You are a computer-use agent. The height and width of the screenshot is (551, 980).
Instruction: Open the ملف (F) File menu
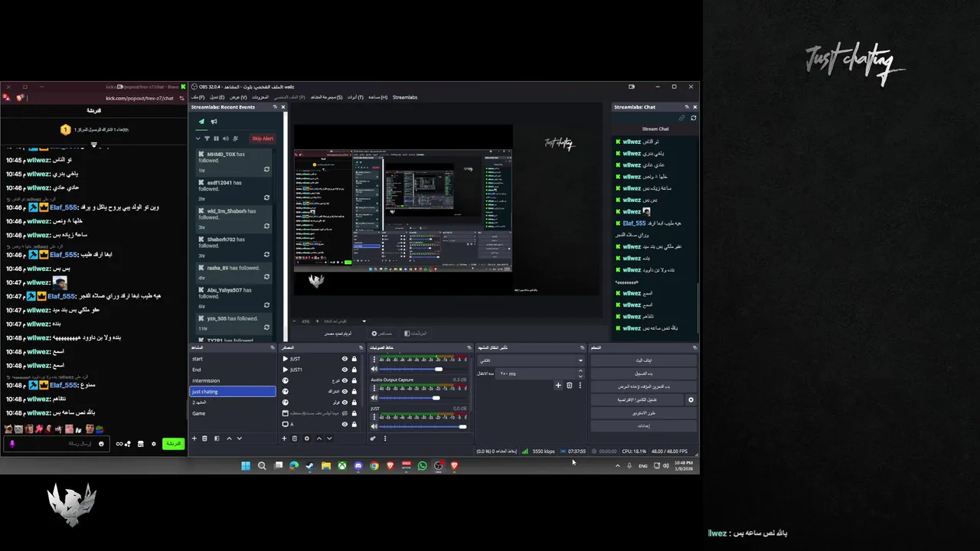tap(198, 97)
